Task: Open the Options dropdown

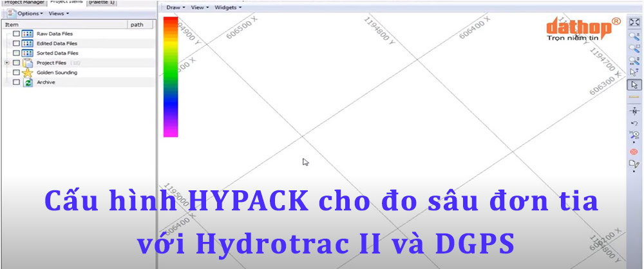Action: pos(30,13)
